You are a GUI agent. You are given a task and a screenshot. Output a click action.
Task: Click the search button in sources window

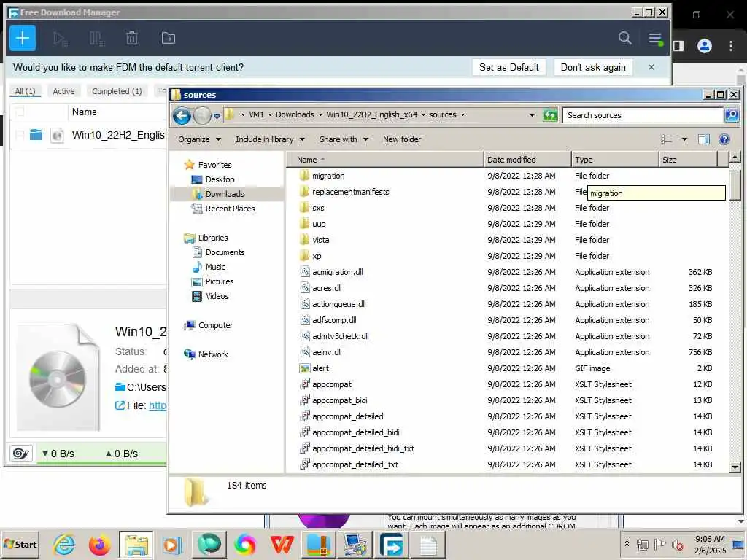point(731,114)
